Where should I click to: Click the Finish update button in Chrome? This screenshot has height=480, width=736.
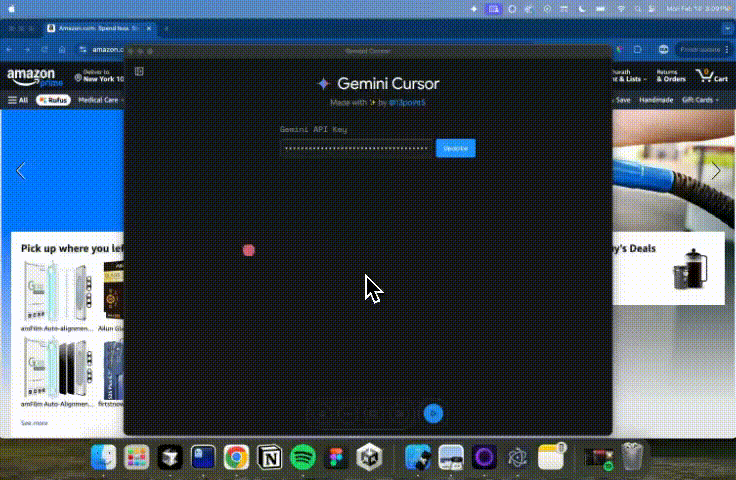[700, 49]
